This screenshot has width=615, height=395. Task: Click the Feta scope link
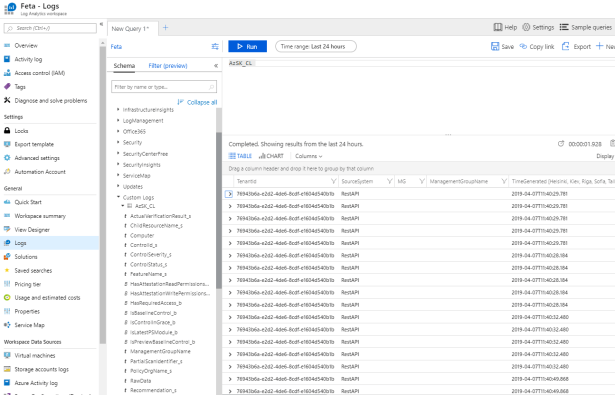coord(116,47)
